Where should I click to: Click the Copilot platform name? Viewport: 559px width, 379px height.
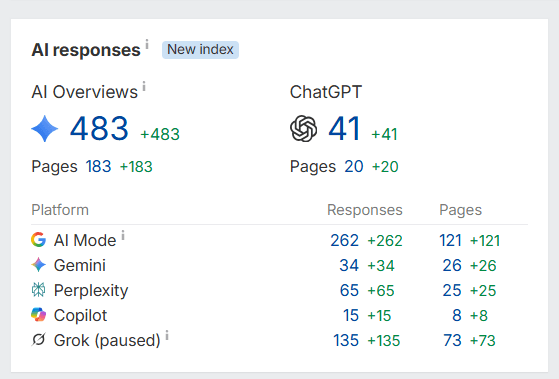[x=80, y=315]
